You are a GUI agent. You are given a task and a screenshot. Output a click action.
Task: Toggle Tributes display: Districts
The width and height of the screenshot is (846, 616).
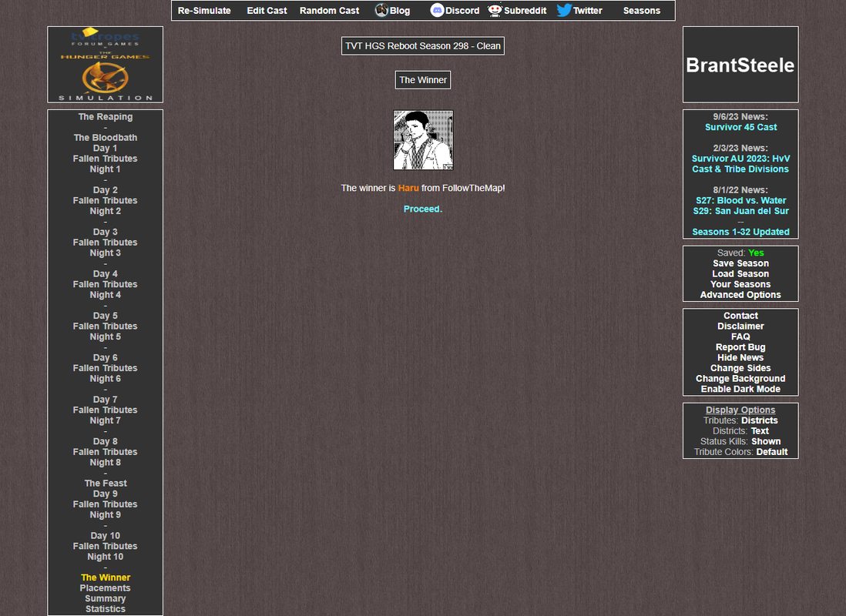[x=759, y=420]
